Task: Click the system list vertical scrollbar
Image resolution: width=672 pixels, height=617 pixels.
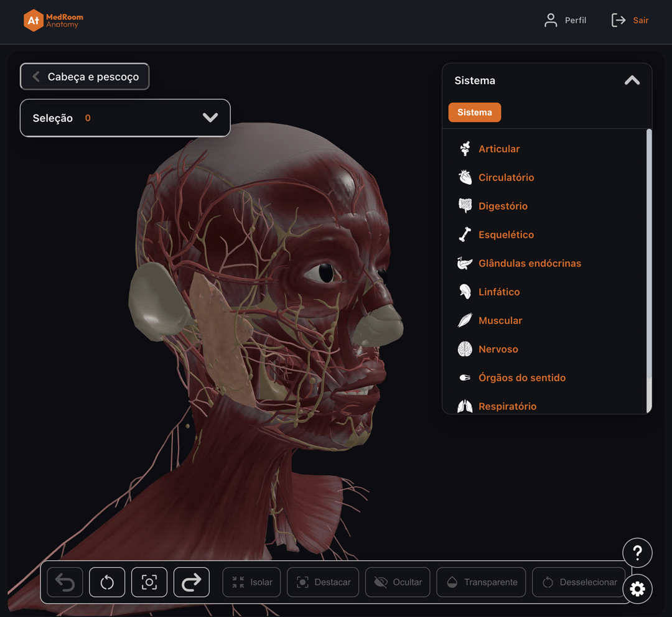Action: (649, 270)
